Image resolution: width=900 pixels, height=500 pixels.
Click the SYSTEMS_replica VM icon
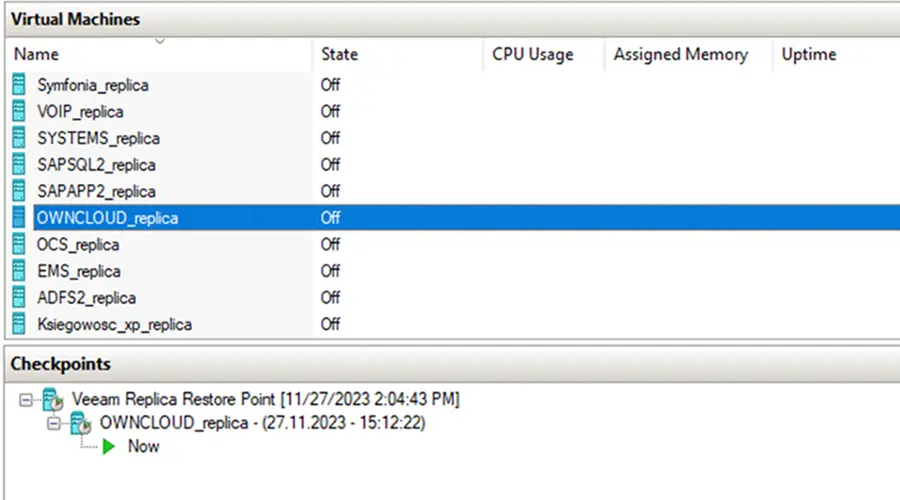click(x=19, y=138)
